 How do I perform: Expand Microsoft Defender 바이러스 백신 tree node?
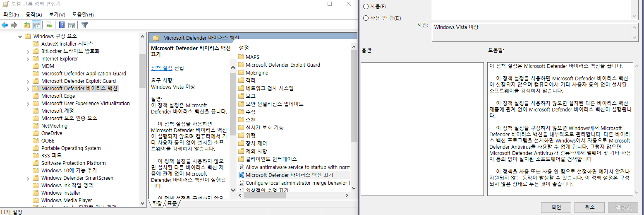[28, 88]
